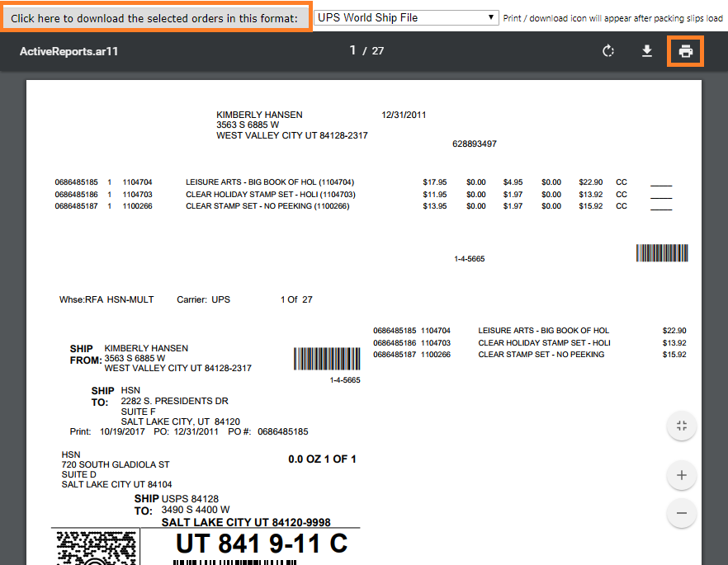
Task: Rotate the document with the rotate icon
Action: tap(608, 51)
